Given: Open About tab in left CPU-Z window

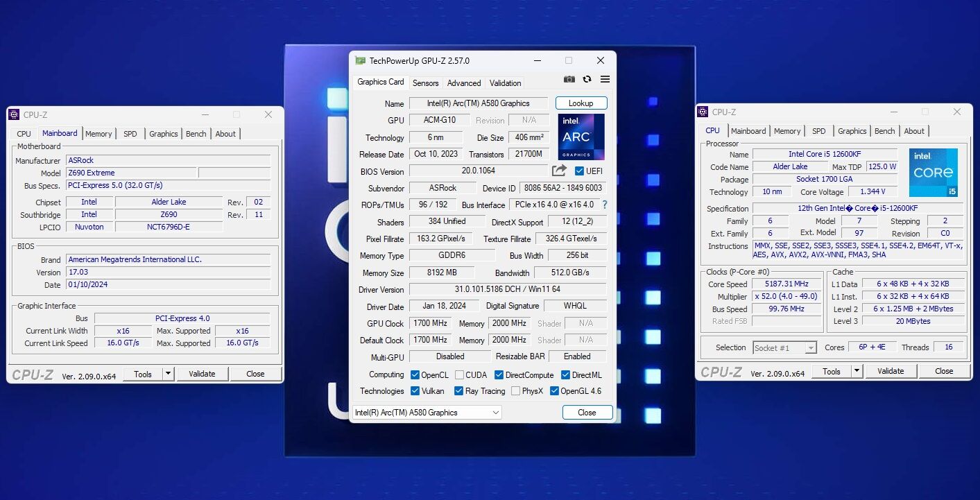Looking at the screenshot, I should click(x=225, y=134).
